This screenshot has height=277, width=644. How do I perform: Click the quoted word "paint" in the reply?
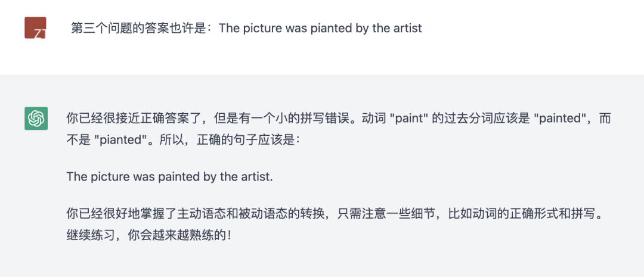click(408, 119)
